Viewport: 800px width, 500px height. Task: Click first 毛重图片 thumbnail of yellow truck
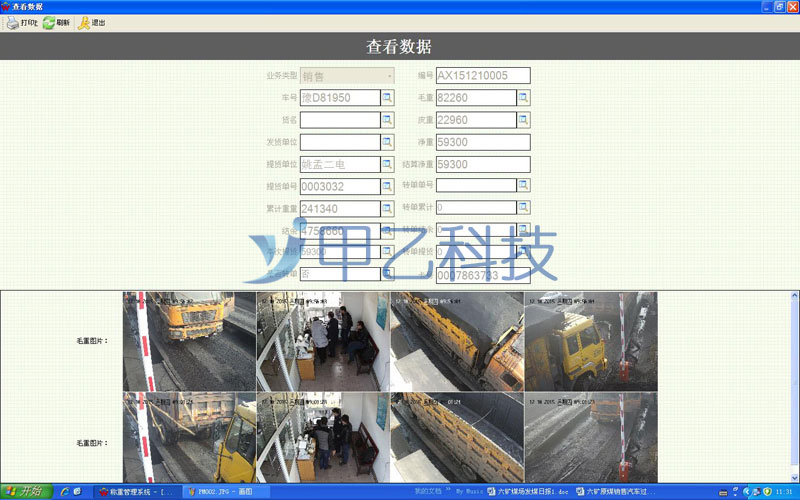pyautogui.click(x=189, y=340)
